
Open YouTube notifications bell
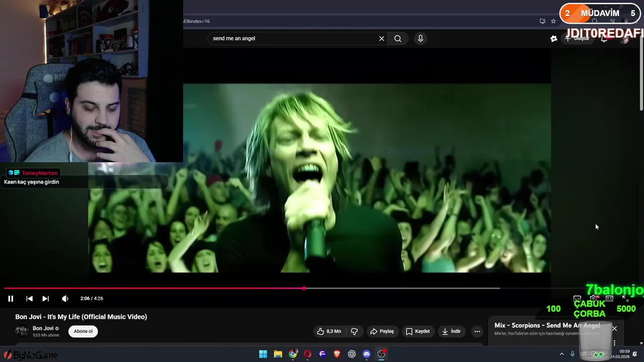pos(604,39)
